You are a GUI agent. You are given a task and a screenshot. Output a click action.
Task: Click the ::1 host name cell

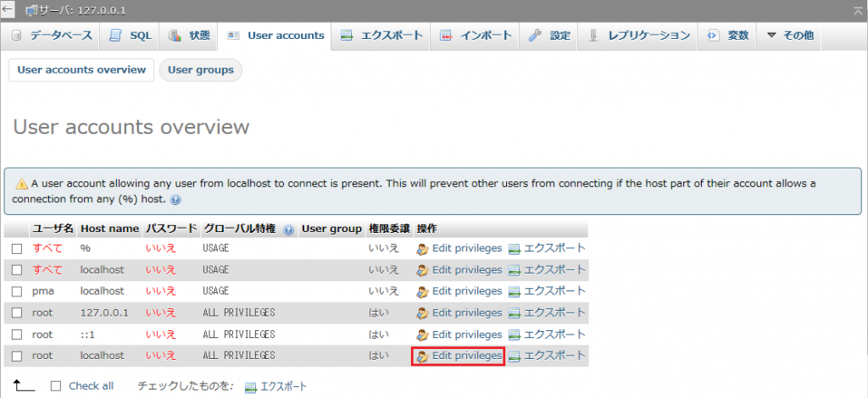[x=88, y=335]
